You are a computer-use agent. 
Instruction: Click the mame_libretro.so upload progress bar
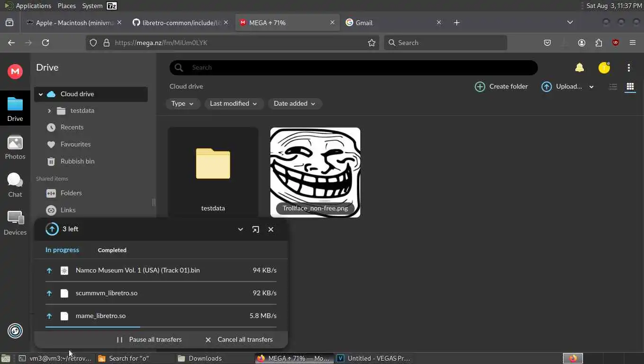coord(161,327)
